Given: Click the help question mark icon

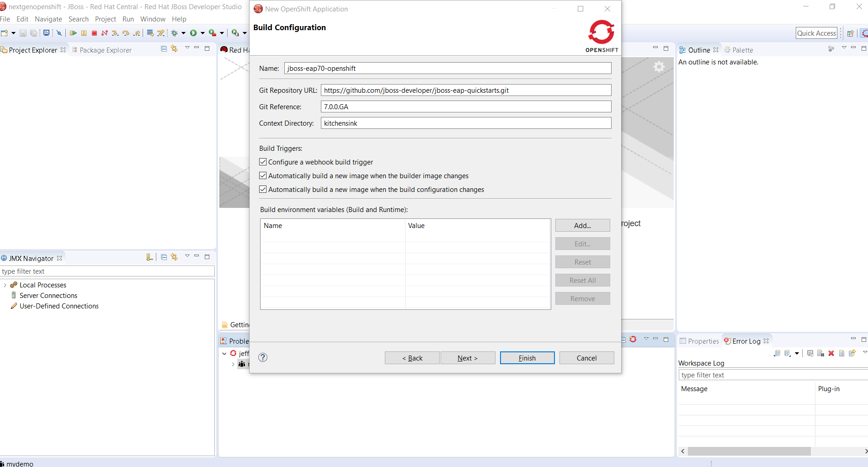Looking at the screenshot, I should [x=263, y=357].
